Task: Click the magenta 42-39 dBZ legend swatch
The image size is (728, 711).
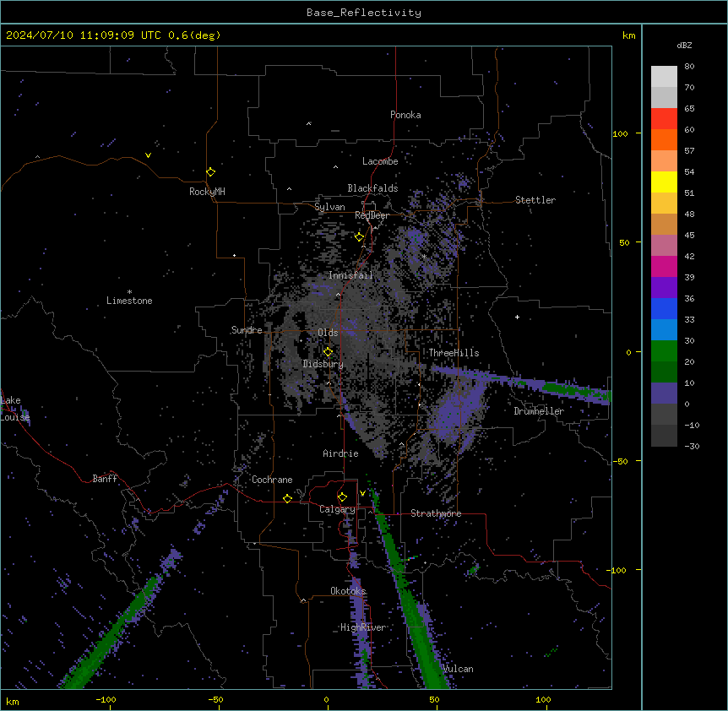Action: point(664,266)
